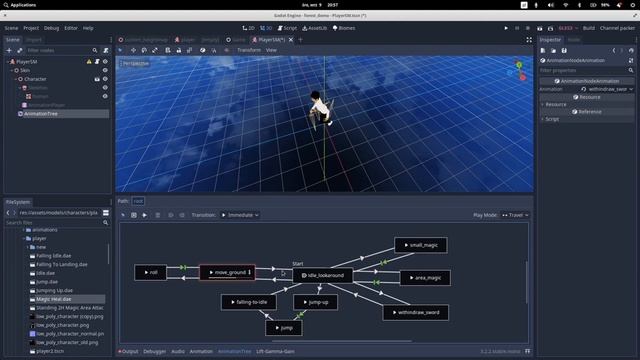Open the Scene menu
The width and height of the screenshot is (640, 360).
coord(11,28)
